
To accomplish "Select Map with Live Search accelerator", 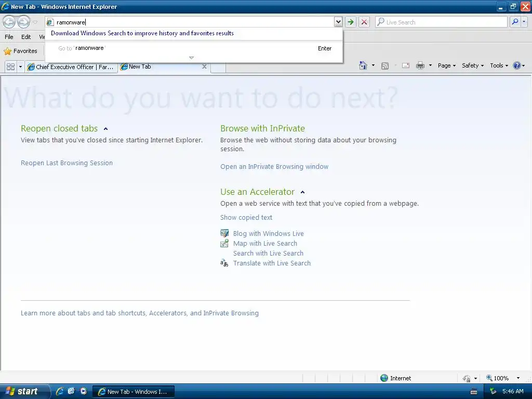I will pos(265,243).
